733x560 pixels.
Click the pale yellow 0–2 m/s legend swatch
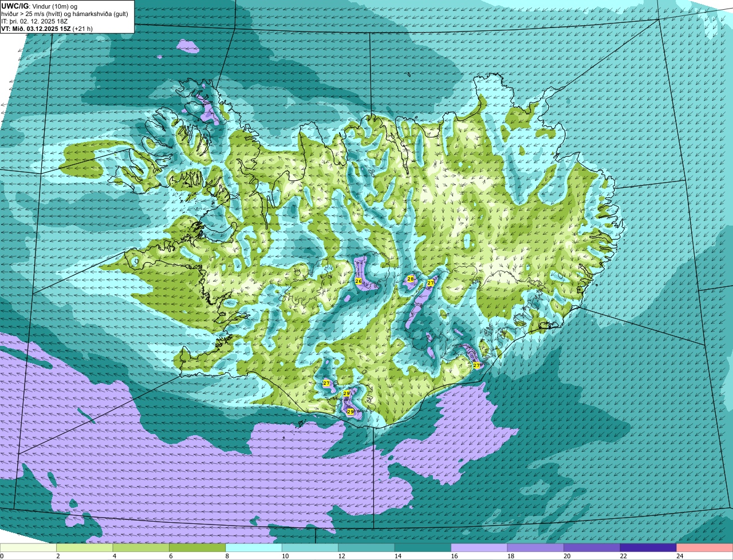click(x=29, y=548)
